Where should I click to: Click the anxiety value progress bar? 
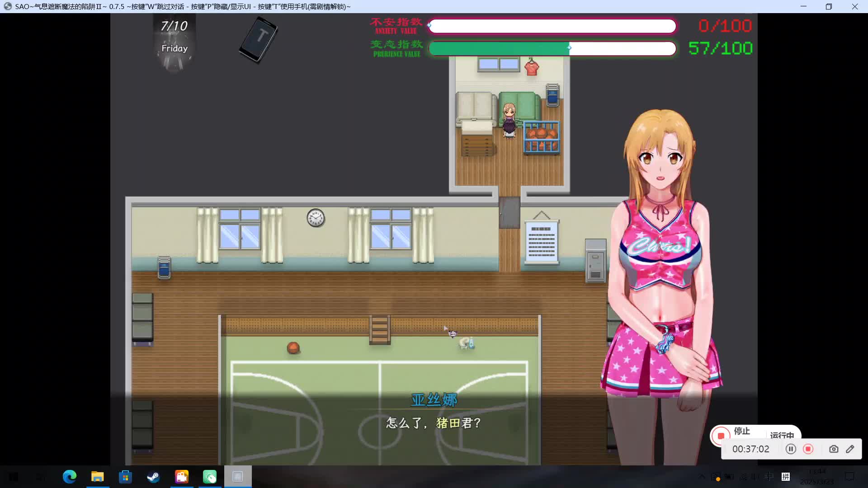[x=552, y=26]
